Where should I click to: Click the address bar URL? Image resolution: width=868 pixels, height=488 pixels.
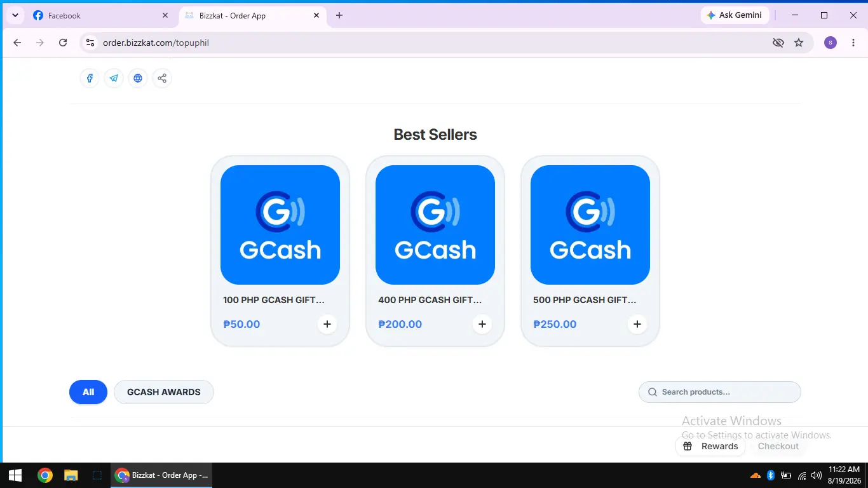click(x=156, y=43)
